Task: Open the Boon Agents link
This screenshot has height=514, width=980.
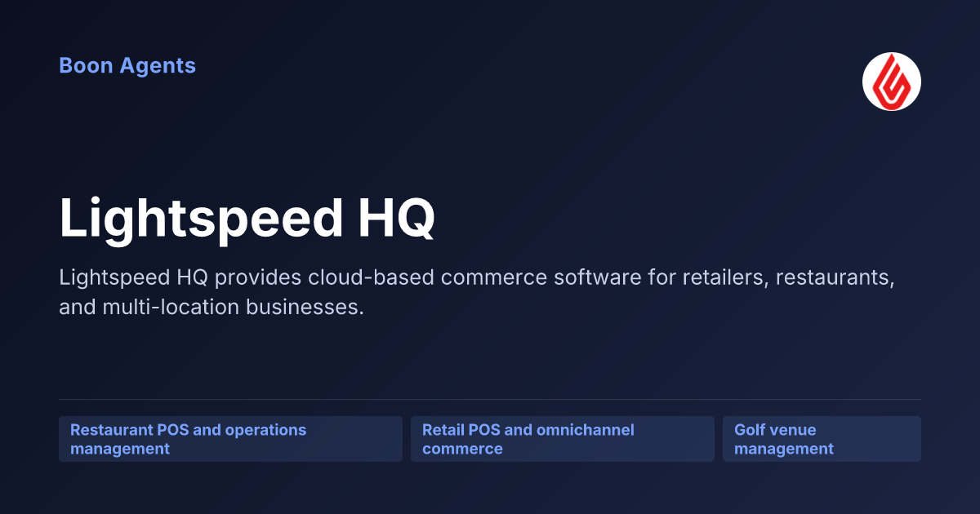Action: (x=127, y=65)
